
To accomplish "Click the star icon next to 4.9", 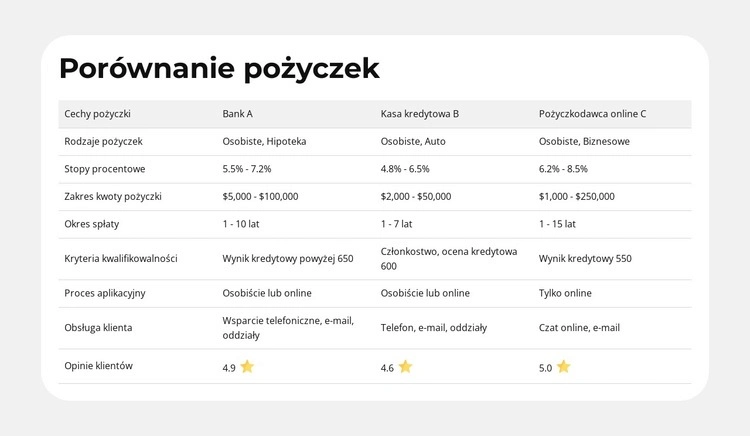I will (x=247, y=367).
